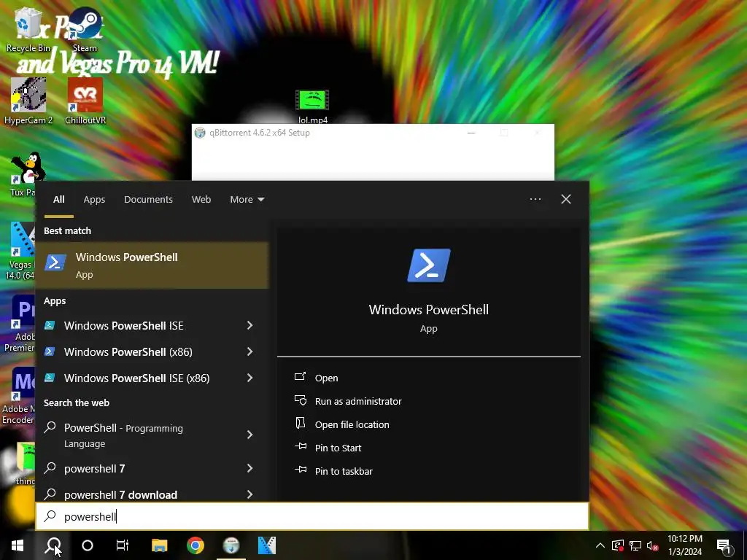Image resolution: width=747 pixels, height=560 pixels.
Task: Open File Explorer from taskbar
Action: coord(160,545)
